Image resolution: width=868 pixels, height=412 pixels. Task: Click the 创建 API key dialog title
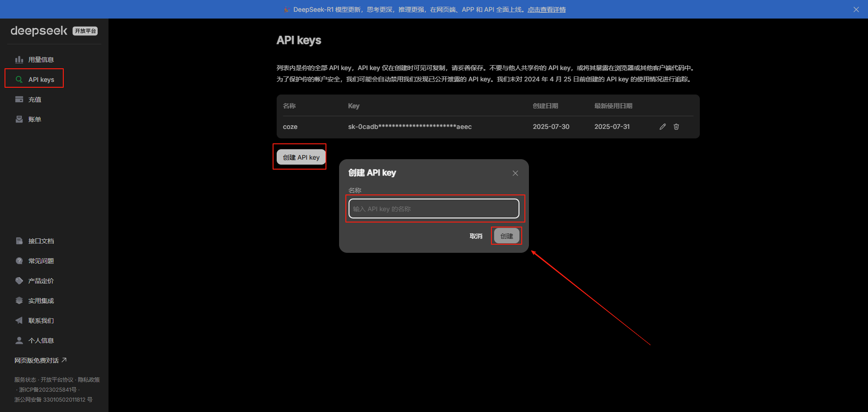[x=372, y=173]
